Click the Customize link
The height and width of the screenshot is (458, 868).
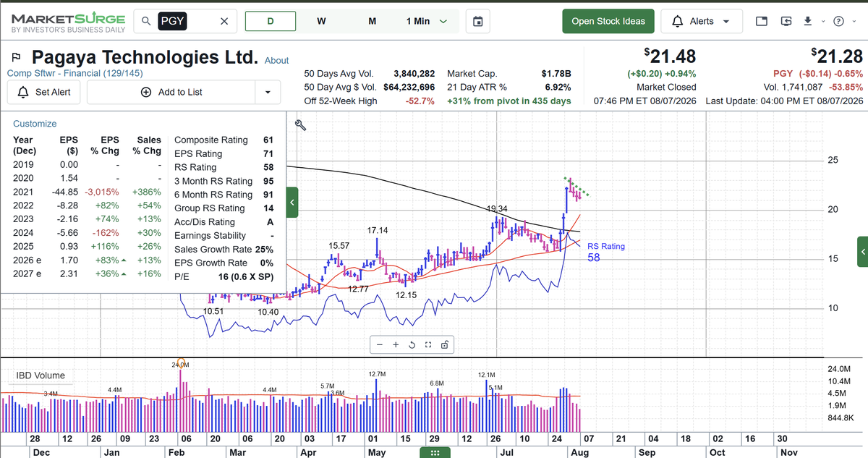[35, 124]
